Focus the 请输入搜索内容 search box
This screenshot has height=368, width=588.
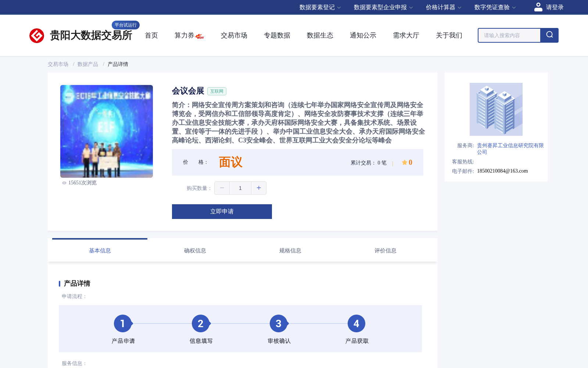coord(509,35)
